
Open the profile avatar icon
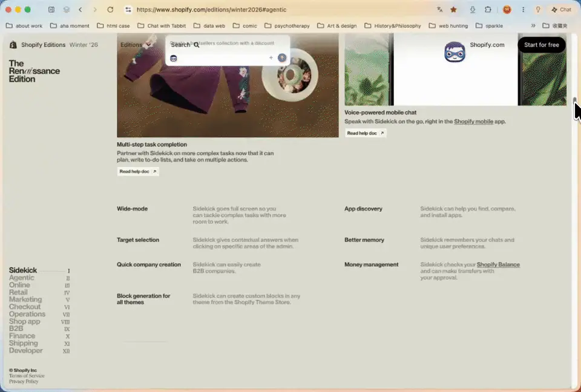(507, 10)
